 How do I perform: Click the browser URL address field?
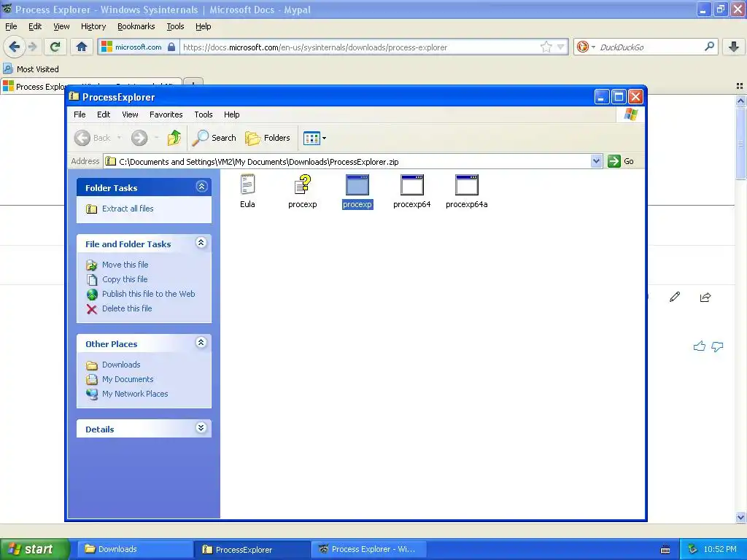point(360,47)
